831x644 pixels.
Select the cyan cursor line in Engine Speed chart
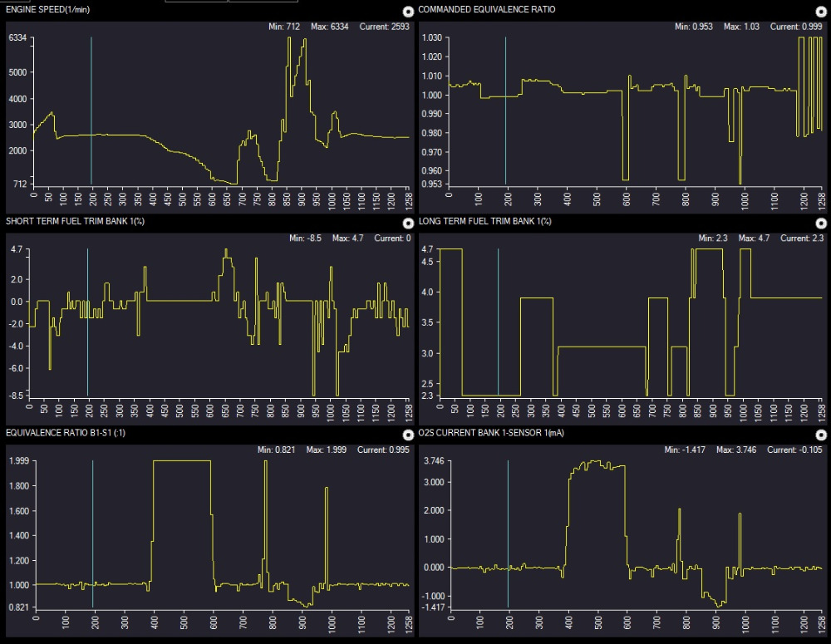tap(91, 108)
